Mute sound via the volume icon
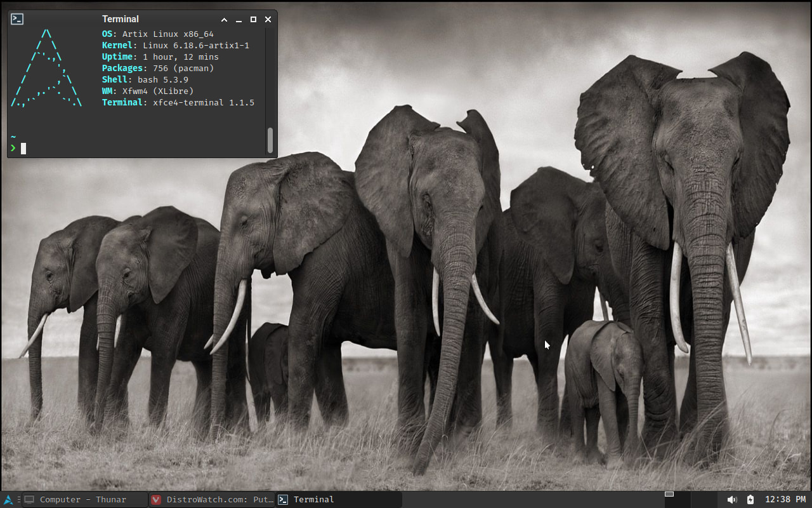812x508 pixels. [731, 500]
